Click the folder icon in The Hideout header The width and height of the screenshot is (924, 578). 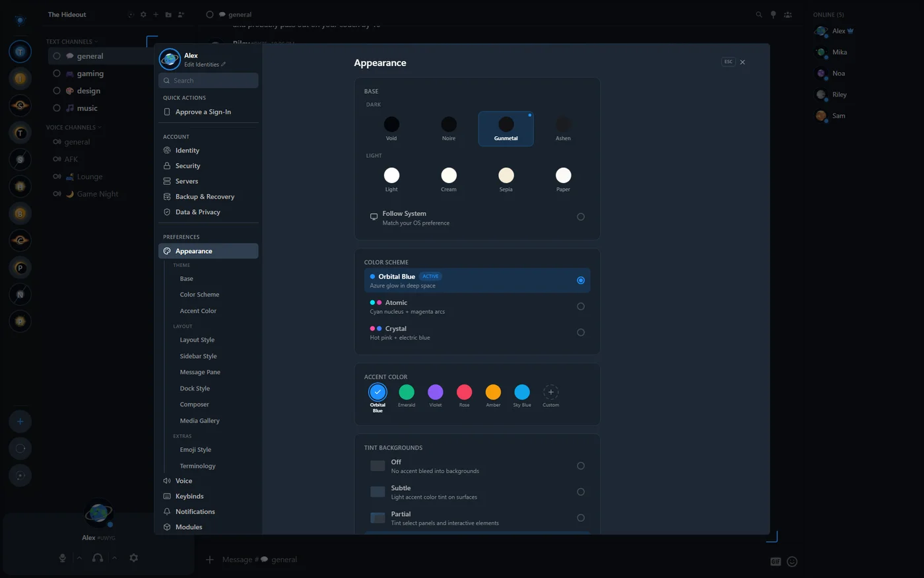(x=168, y=15)
